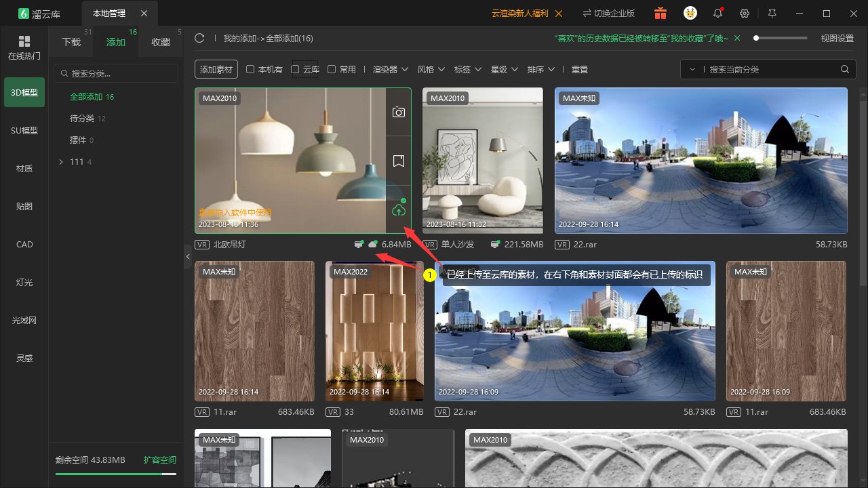
Task: Open settings via the gear icon
Action: tap(745, 14)
